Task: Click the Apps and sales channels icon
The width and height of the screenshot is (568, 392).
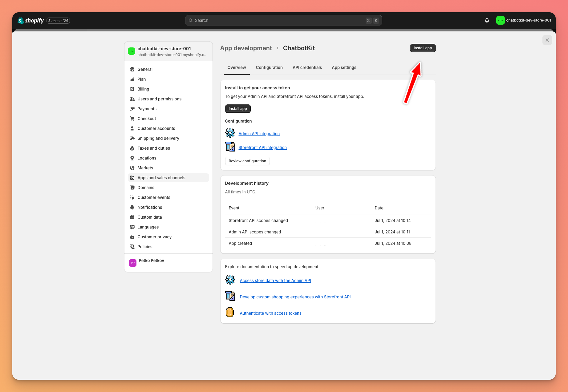Action: [x=132, y=178]
